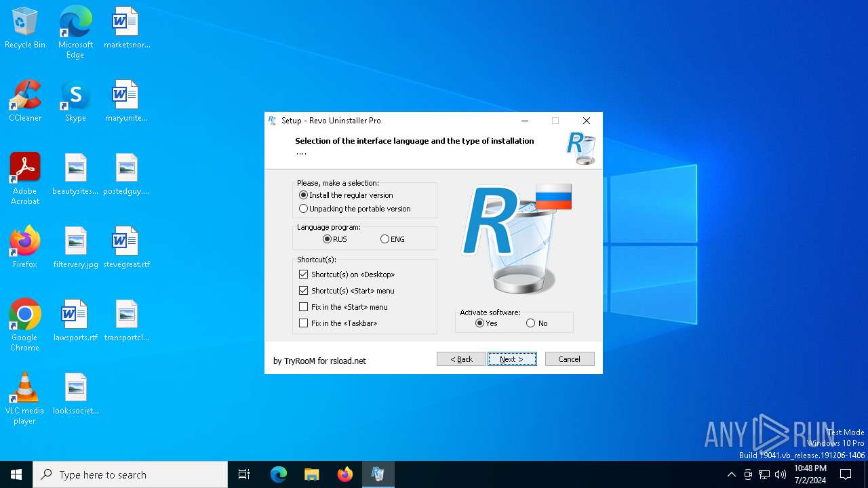Open the notification center

[x=846, y=474]
